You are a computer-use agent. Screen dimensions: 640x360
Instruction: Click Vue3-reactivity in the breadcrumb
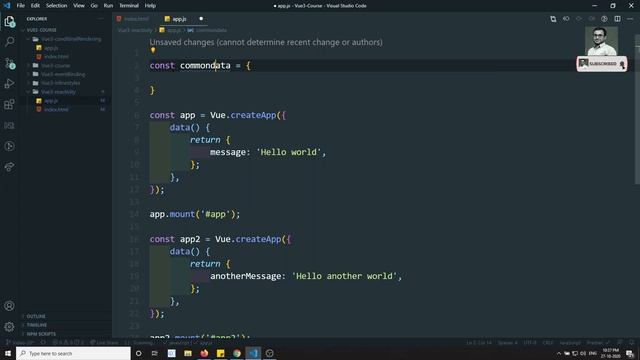(x=135, y=30)
